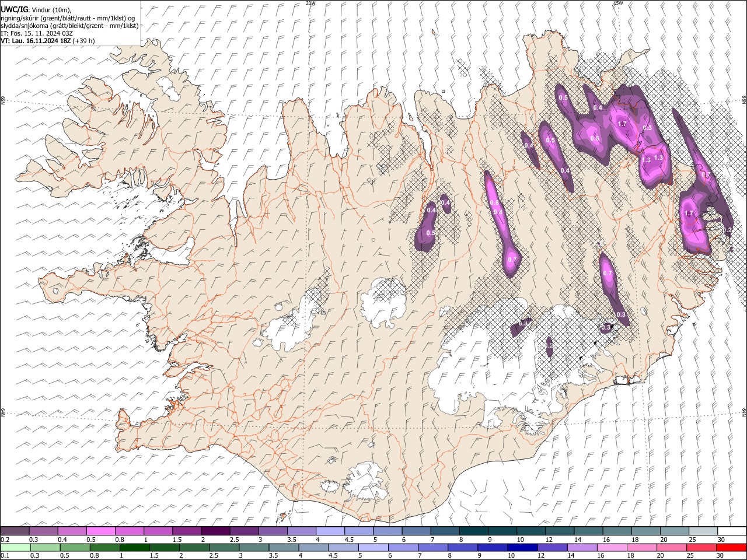Viewport: 747px width, 560px height.
Task: Pick the upper legend swatch starting at 0.8
Action: [129, 531]
